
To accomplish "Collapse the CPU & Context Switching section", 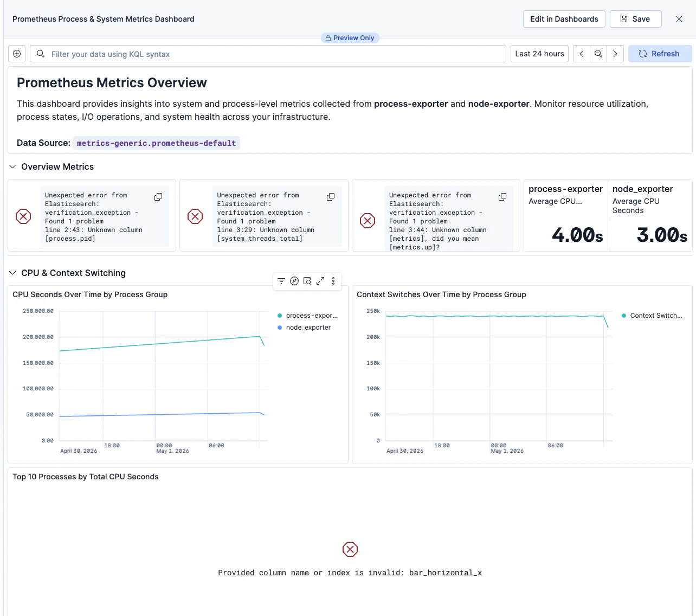I will [x=12, y=273].
